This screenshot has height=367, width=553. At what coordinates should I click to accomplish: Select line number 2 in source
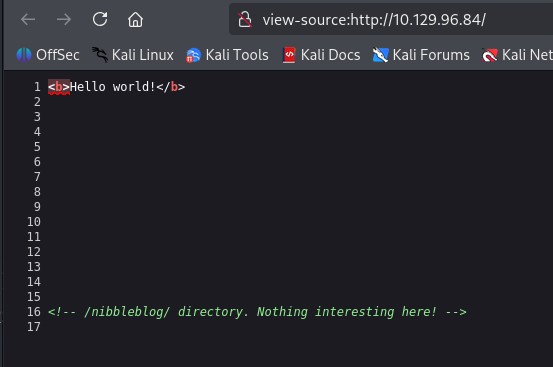[37, 102]
